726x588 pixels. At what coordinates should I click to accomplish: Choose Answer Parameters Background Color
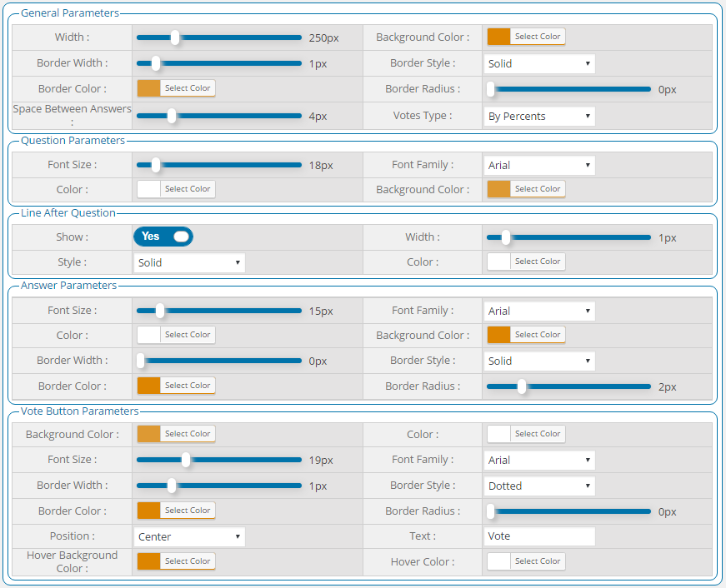[x=526, y=335]
